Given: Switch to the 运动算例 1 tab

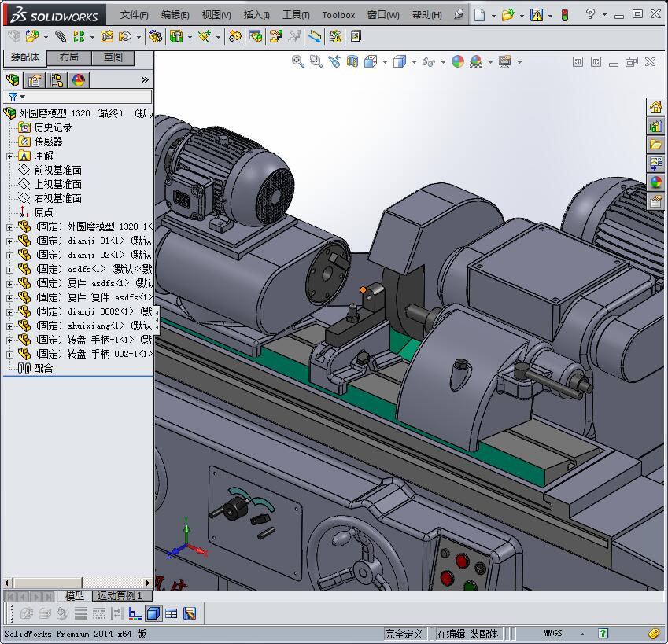Looking at the screenshot, I should point(120,596).
